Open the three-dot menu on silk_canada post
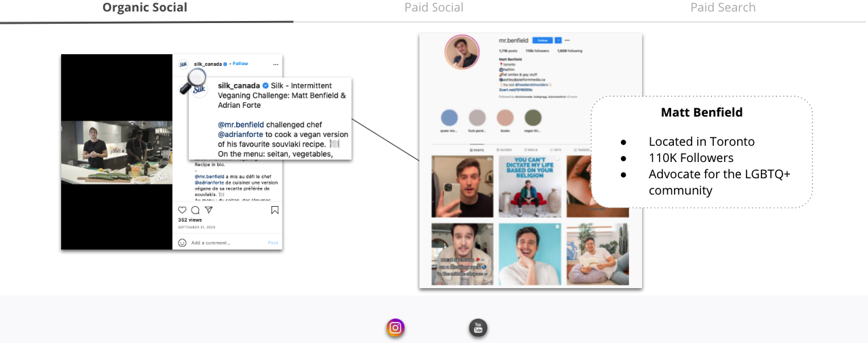Screen dimensions: 868x343 (x=276, y=64)
